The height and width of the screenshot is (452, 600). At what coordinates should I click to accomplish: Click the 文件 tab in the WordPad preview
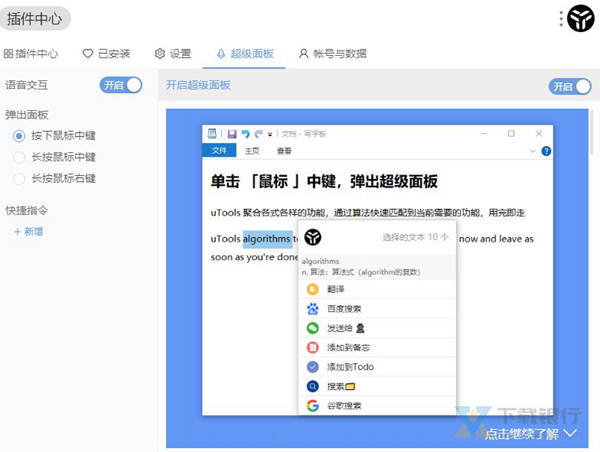click(x=219, y=151)
